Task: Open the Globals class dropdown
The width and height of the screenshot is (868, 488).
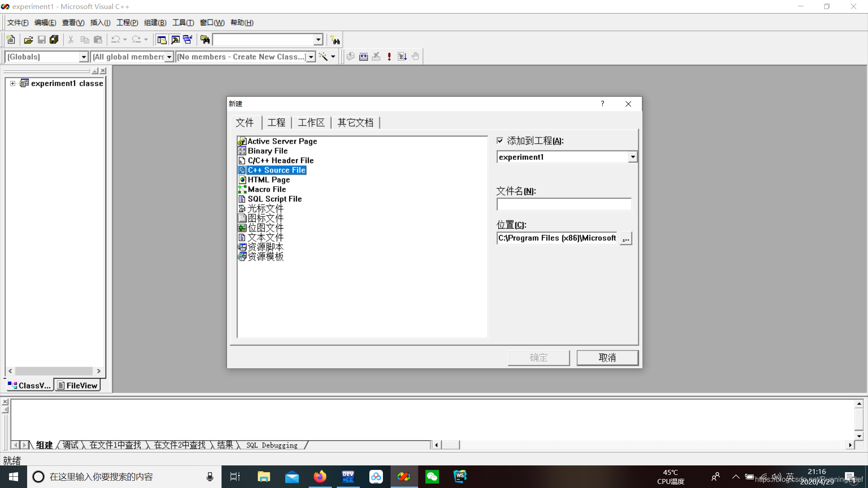Action: pos(84,57)
